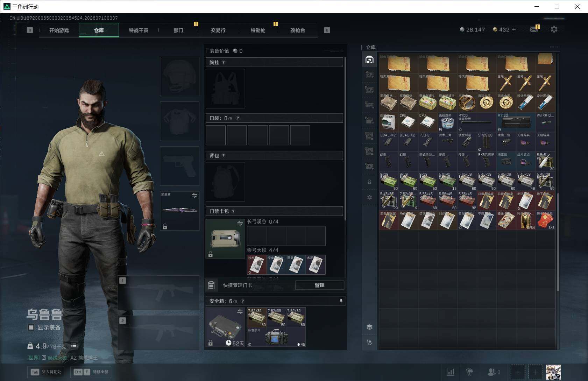Click the plus icon to add currency
Viewport: 588px width, 381px height.
[x=514, y=30]
